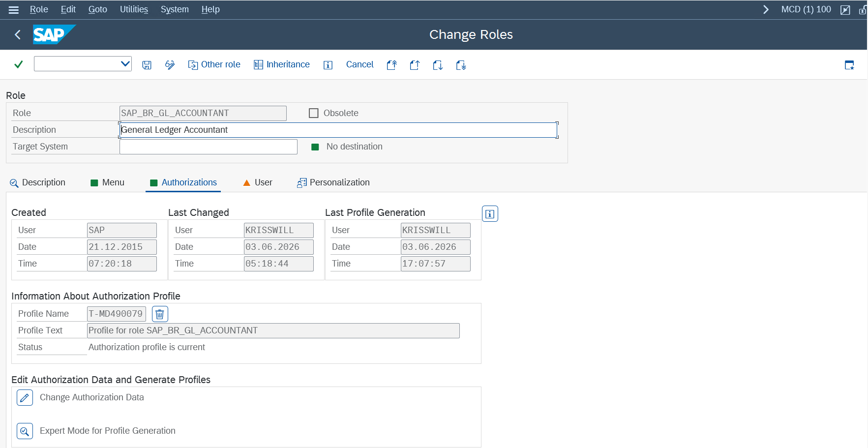
Task: Toggle the Obsolete checkbox
Action: click(x=314, y=113)
